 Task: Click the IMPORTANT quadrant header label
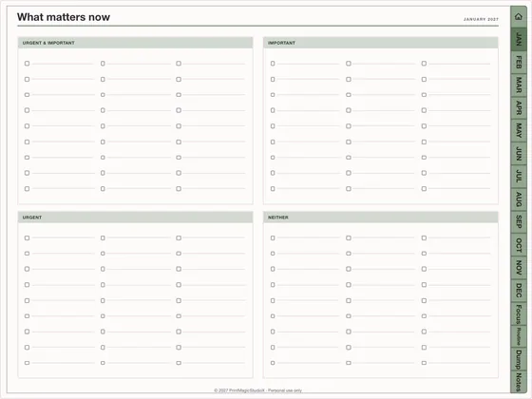coord(281,43)
